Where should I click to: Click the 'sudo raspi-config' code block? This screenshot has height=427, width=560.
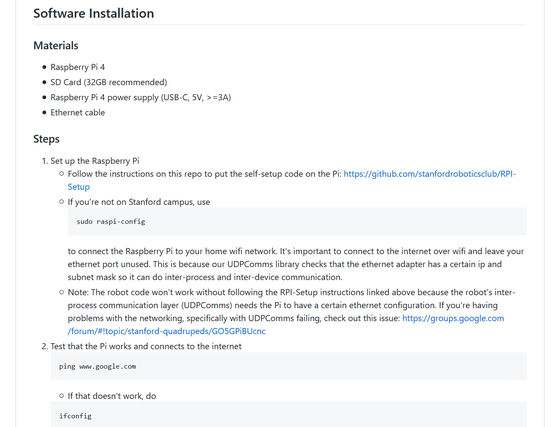click(297, 221)
